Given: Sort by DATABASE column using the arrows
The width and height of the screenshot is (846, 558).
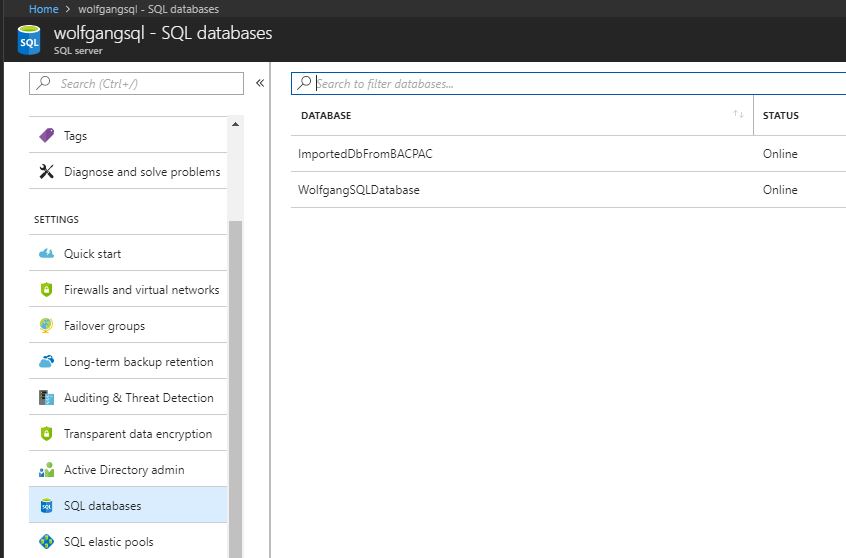Looking at the screenshot, I should tap(738, 114).
